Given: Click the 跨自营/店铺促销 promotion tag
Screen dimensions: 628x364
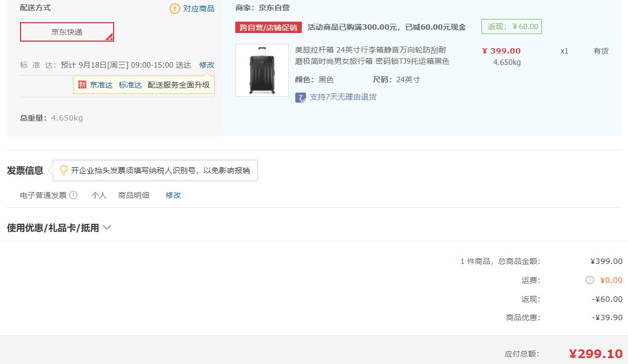Looking at the screenshot, I should coord(268,27).
